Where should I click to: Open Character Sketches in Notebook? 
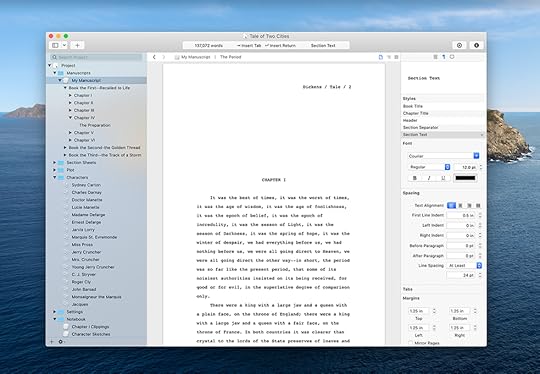[91, 334]
